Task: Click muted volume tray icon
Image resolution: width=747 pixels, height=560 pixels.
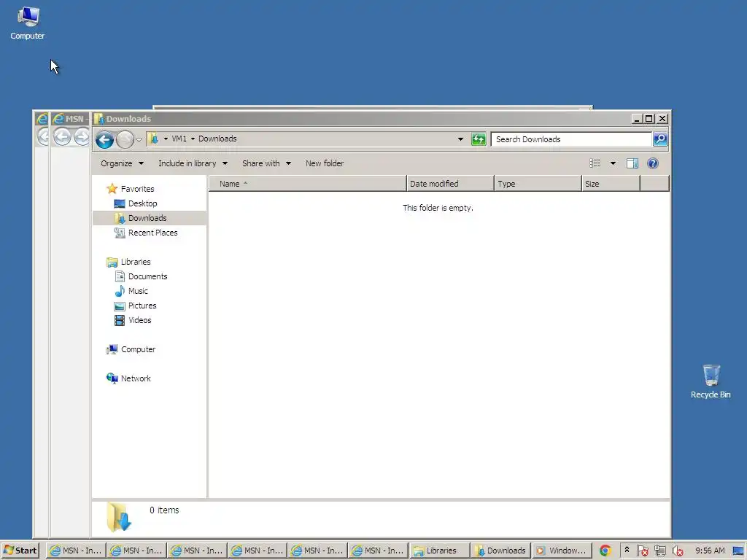Action: 677,551
